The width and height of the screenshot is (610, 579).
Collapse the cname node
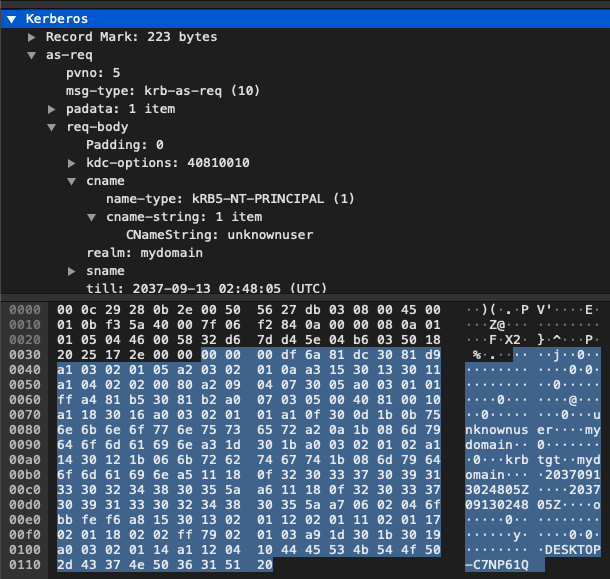coord(72,181)
